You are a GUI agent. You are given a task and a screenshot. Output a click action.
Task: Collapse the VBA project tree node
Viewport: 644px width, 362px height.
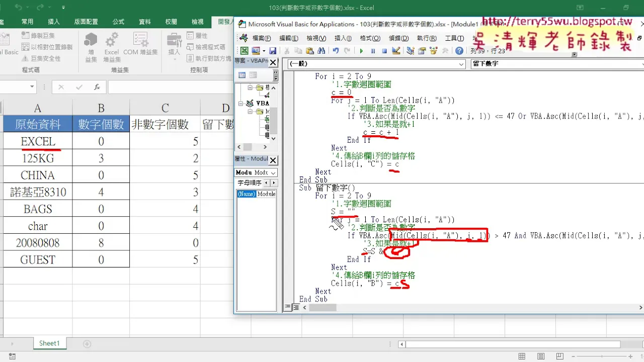(x=242, y=103)
